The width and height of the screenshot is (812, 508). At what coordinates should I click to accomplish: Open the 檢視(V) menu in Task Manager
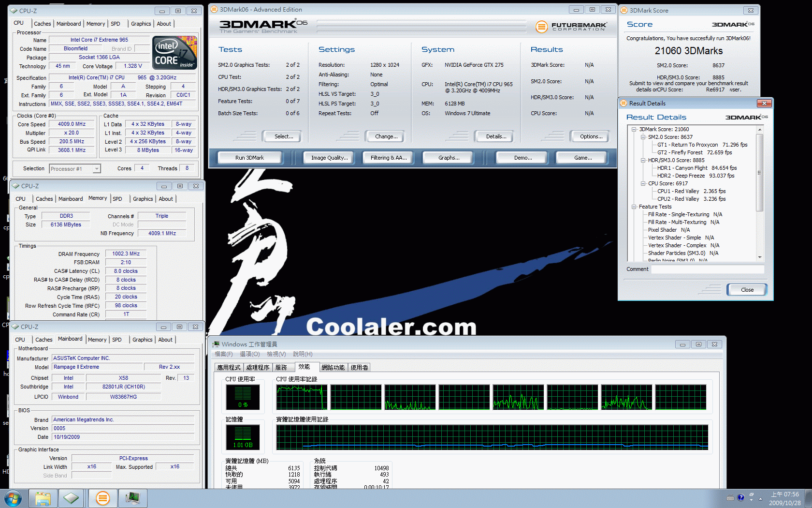coord(276,354)
